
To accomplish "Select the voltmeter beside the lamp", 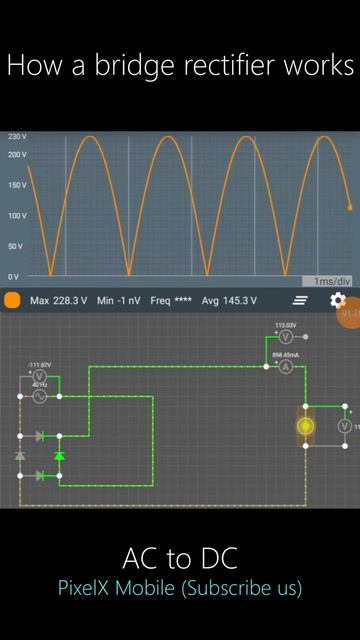I will tap(345, 426).
